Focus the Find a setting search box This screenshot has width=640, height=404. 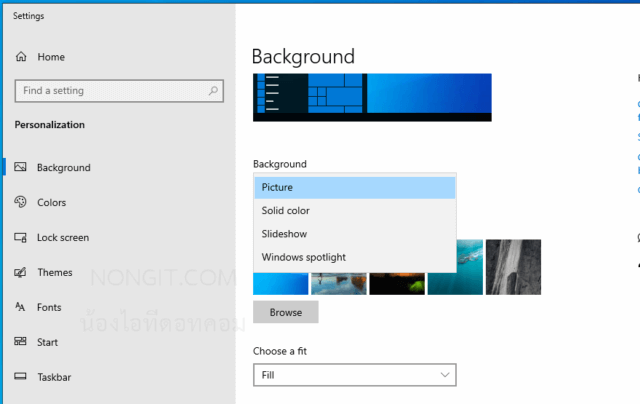pos(119,91)
